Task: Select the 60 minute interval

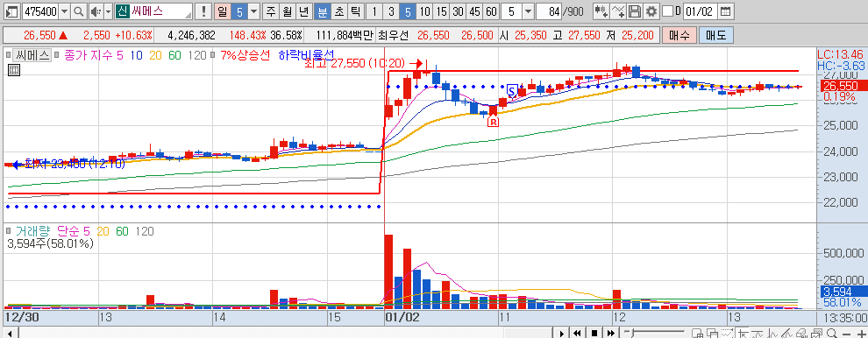Action: coord(491,11)
